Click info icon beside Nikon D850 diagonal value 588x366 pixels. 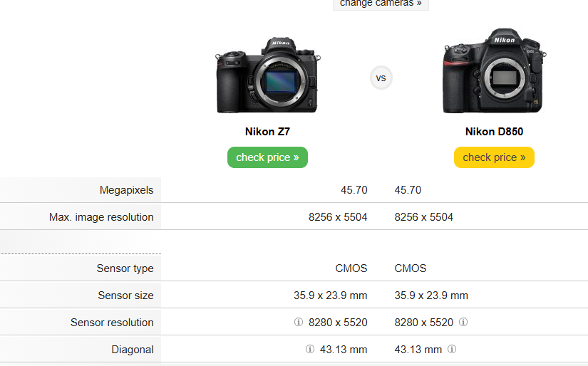pos(452,350)
